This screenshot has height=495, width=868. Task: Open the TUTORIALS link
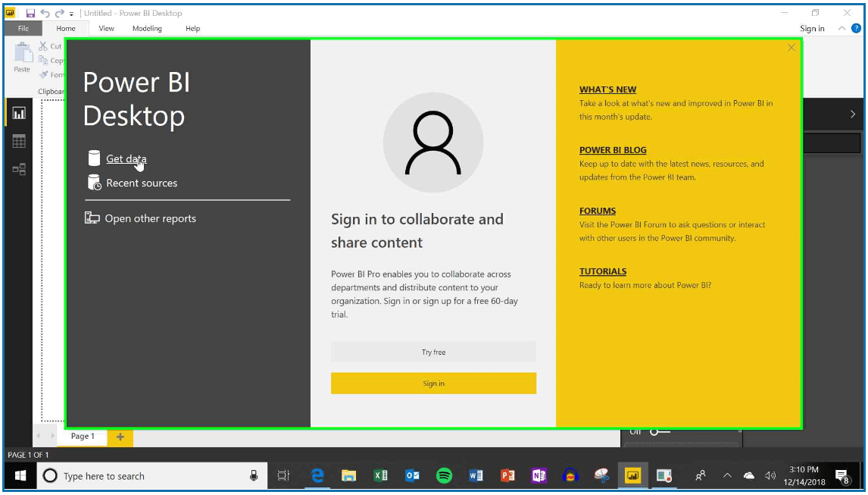click(603, 271)
